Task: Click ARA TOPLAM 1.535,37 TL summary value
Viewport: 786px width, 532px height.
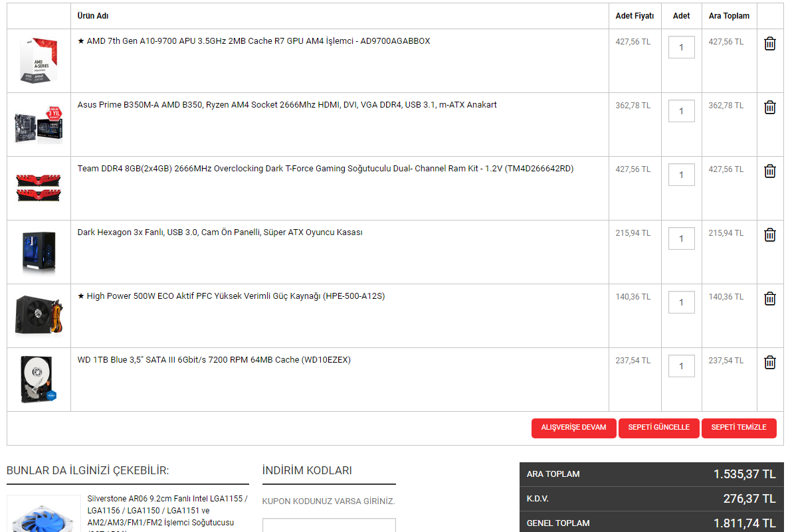Action: pos(744,474)
